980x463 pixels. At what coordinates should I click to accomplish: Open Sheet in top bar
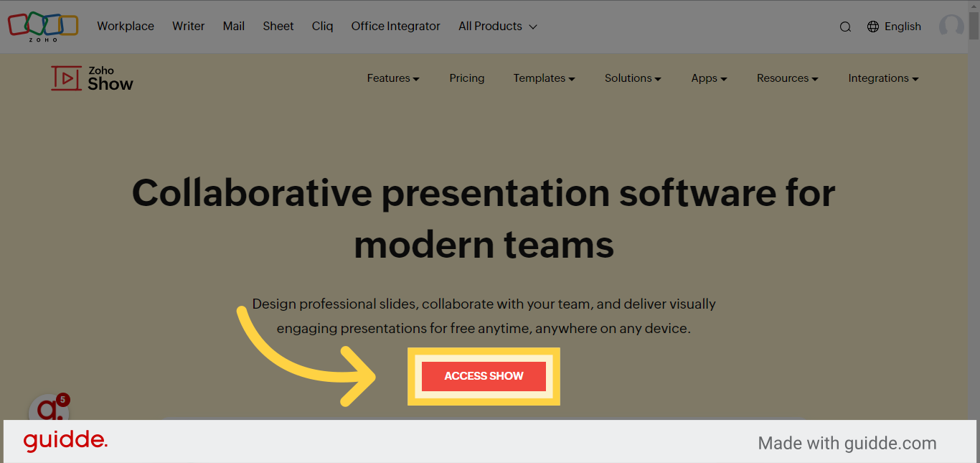[x=278, y=27]
